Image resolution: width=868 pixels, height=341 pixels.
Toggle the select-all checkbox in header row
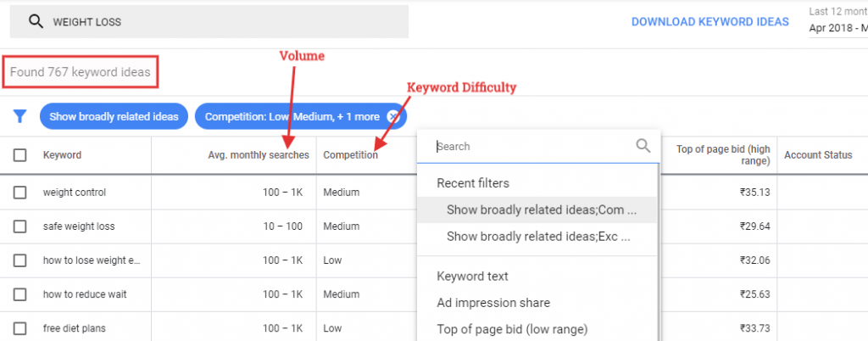20,155
